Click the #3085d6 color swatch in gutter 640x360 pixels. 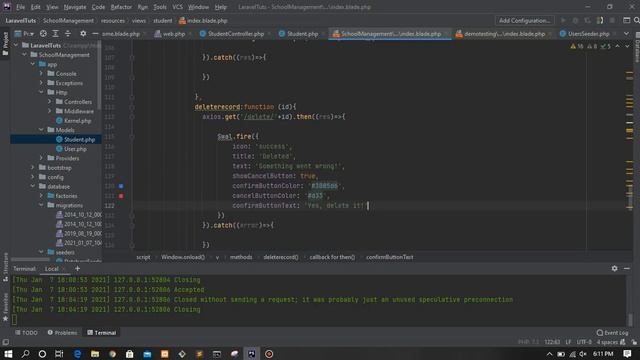tap(121, 186)
